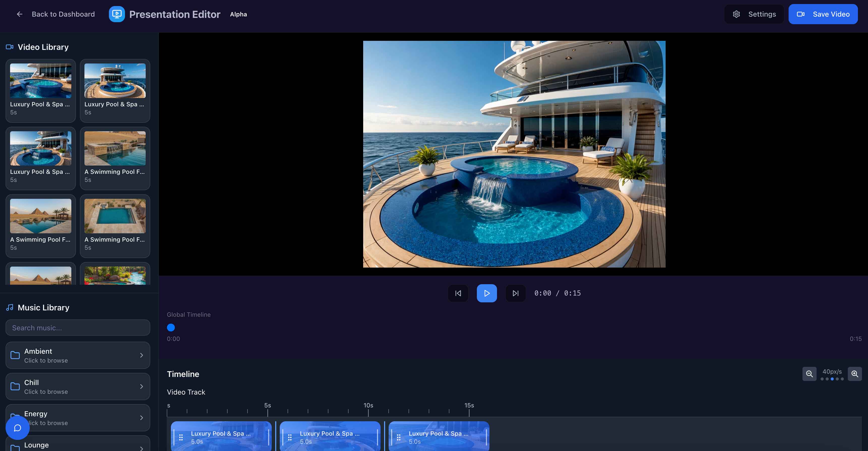868x451 pixels.
Task: Zoom in on the timeline with the magnifier
Action: 855,374
